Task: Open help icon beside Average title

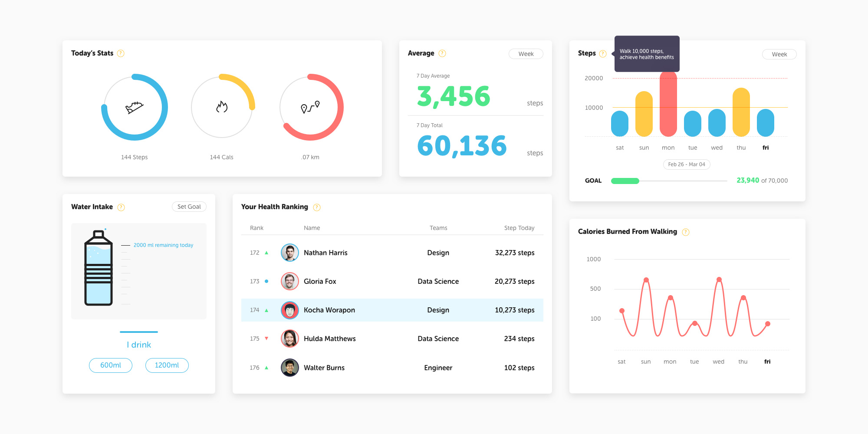Action: (442, 53)
